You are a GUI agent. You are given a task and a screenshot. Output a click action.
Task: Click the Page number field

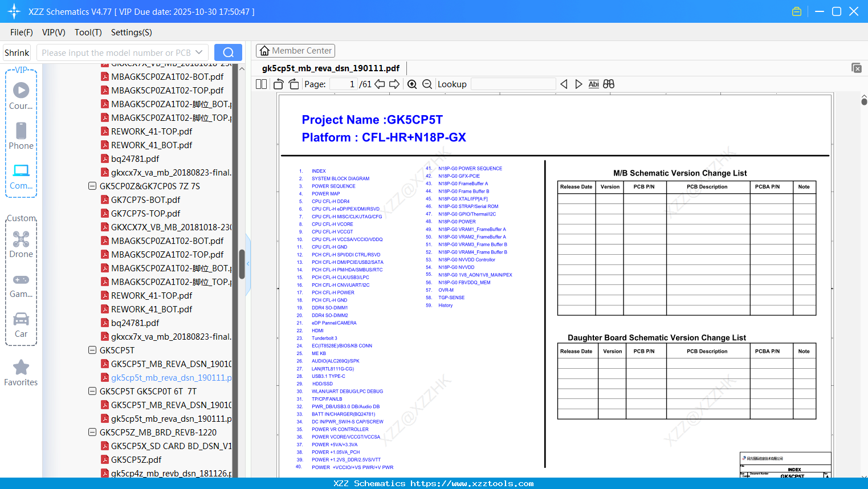tap(344, 84)
